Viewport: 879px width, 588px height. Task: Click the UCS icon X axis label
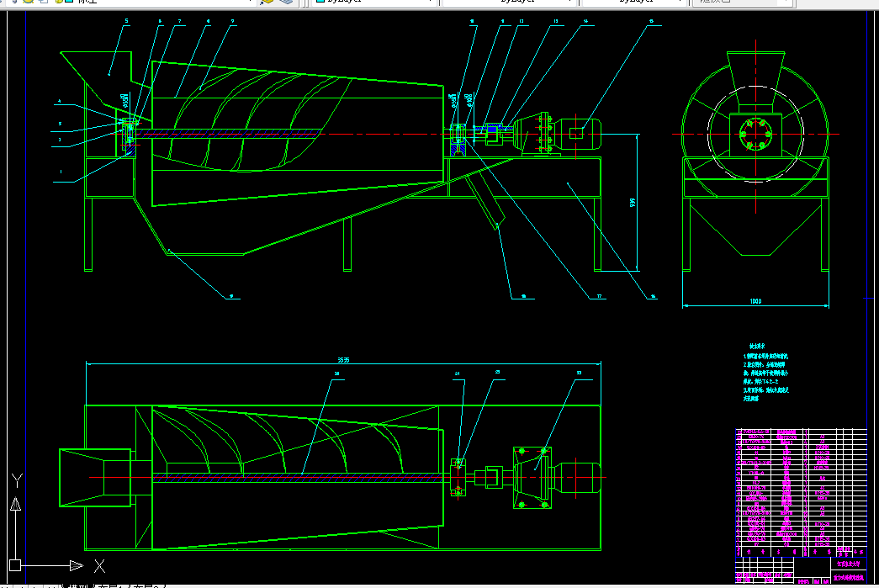pos(100,566)
